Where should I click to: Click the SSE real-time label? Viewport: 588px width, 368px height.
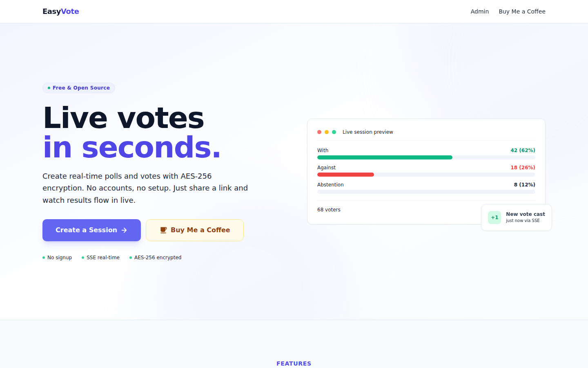point(103,258)
